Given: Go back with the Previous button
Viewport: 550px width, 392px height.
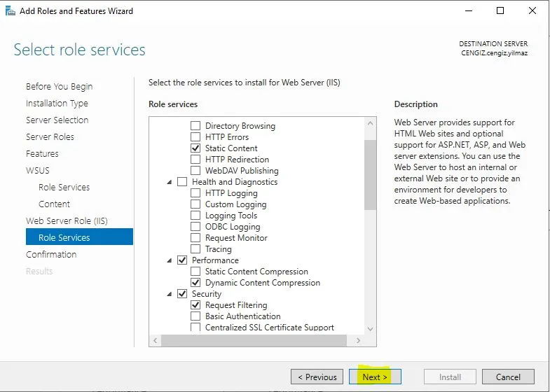Looking at the screenshot, I should tap(317, 377).
